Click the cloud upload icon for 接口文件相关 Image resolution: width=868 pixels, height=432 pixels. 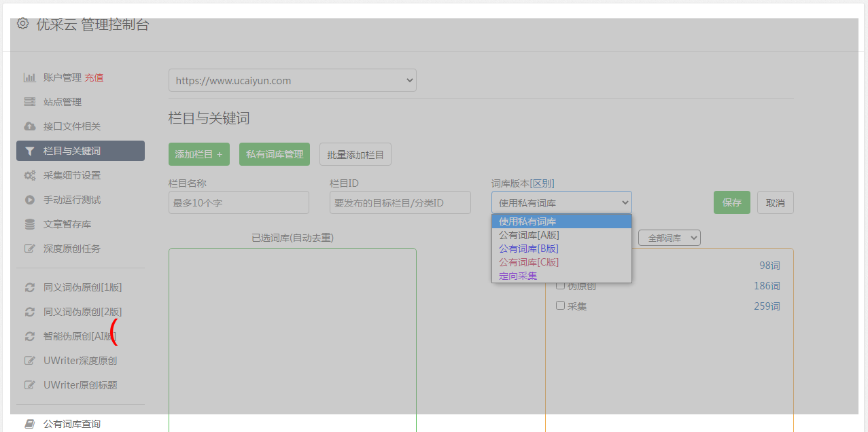click(29, 126)
